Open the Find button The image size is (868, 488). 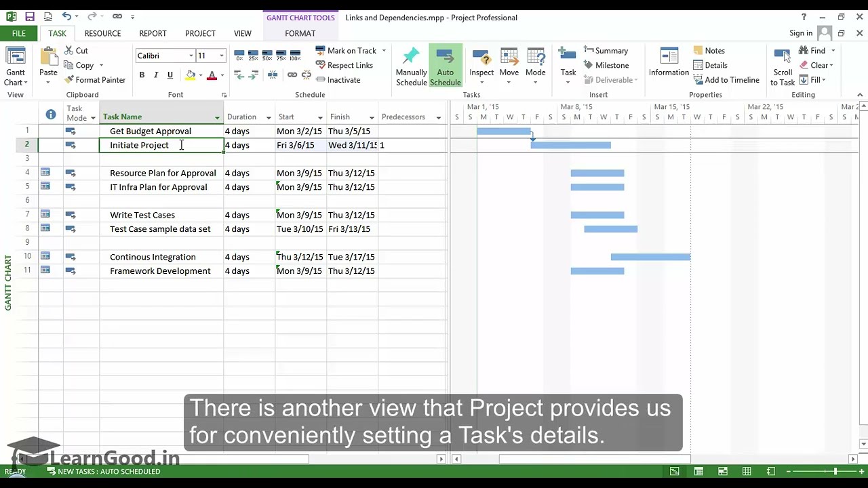[x=812, y=51]
